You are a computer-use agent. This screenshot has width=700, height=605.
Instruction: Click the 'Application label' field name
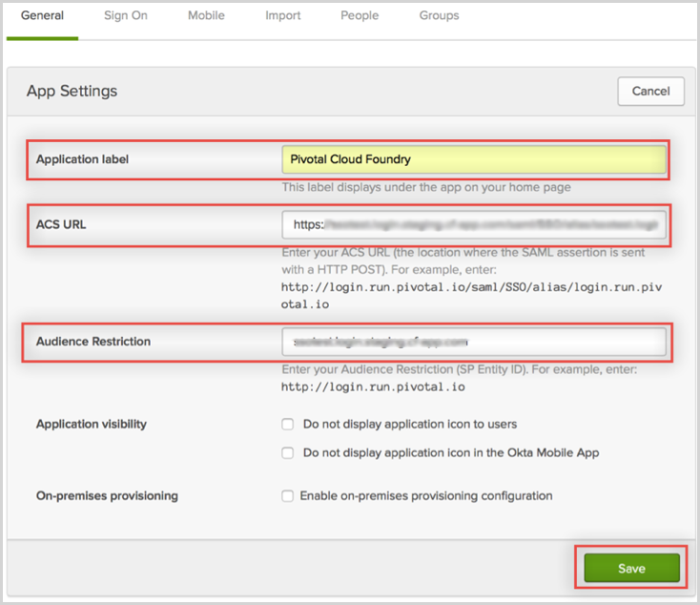(82, 159)
